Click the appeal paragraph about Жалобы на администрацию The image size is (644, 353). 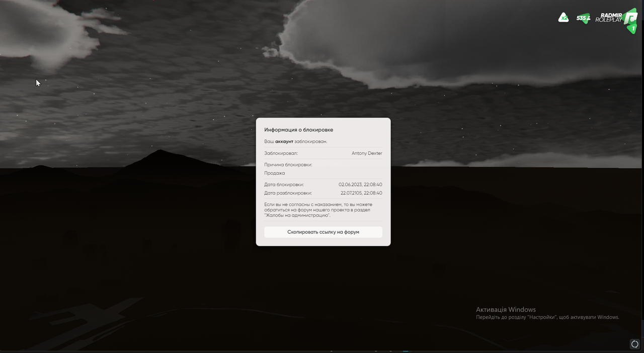(x=318, y=210)
